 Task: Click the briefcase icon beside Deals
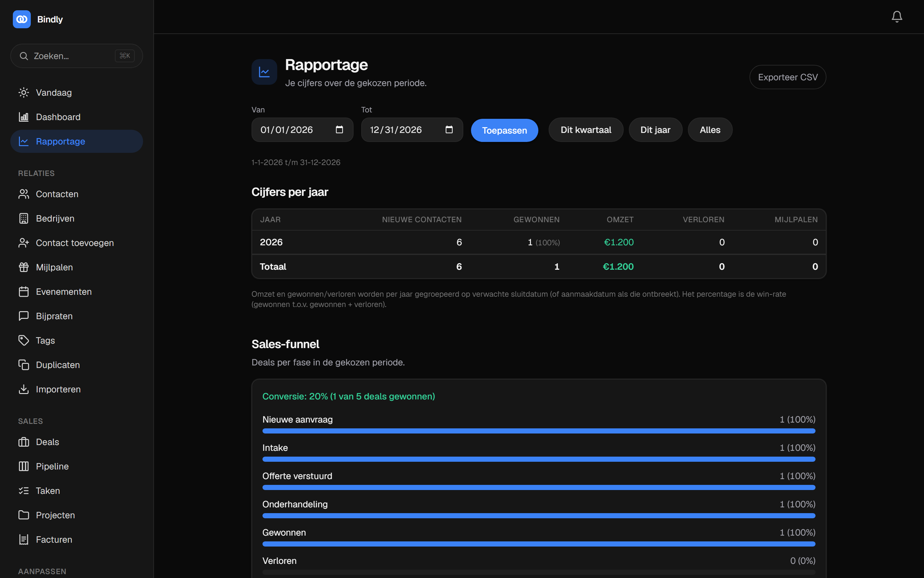pyautogui.click(x=24, y=442)
